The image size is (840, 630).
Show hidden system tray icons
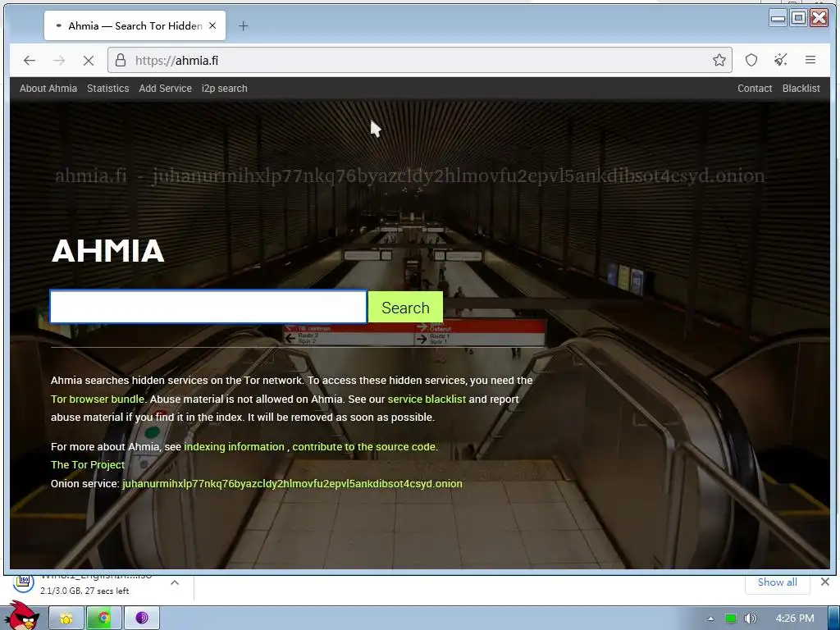(710, 619)
